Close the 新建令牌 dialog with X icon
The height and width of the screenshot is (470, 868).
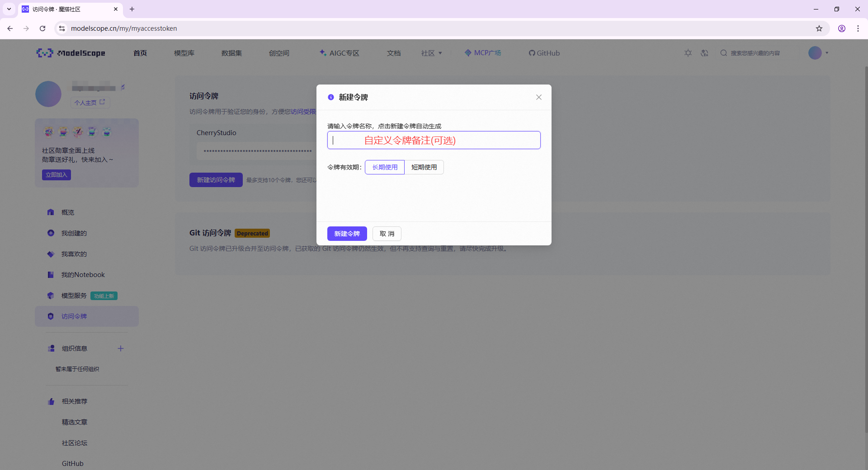pos(538,97)
